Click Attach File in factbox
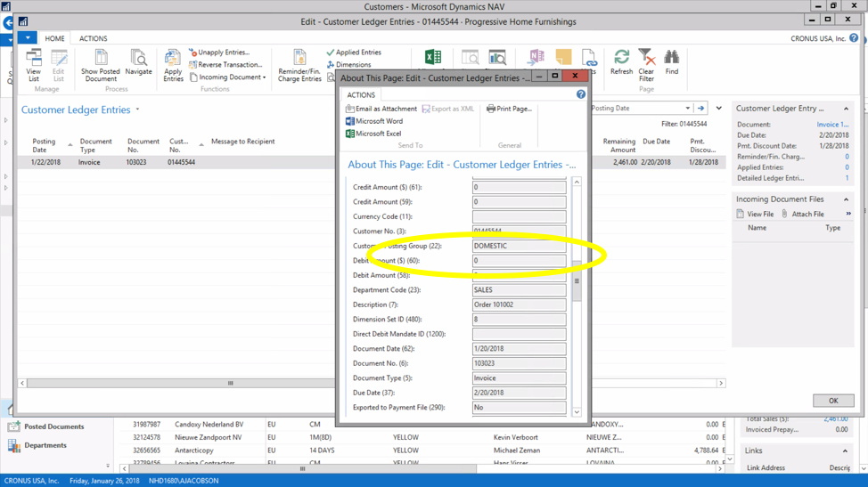868x487 pixels. pyautogui.click(x=803, y=214)
